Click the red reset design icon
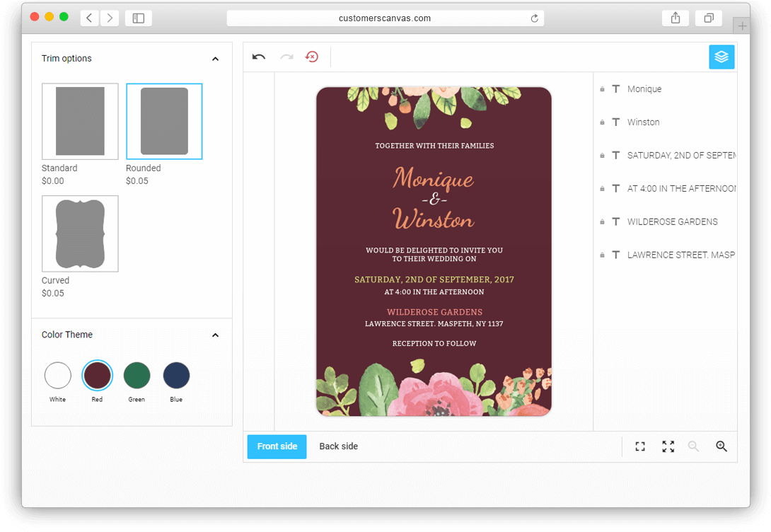 coord(312,57)
